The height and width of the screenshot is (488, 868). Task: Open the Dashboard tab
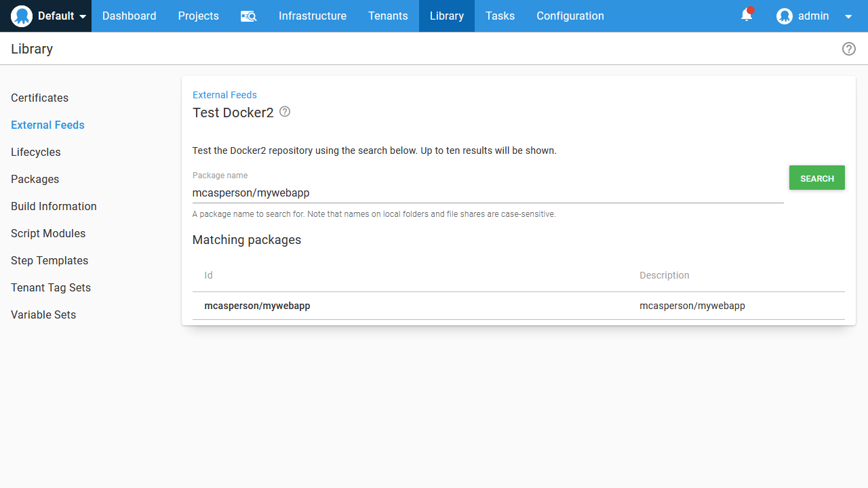click(129, 16)
